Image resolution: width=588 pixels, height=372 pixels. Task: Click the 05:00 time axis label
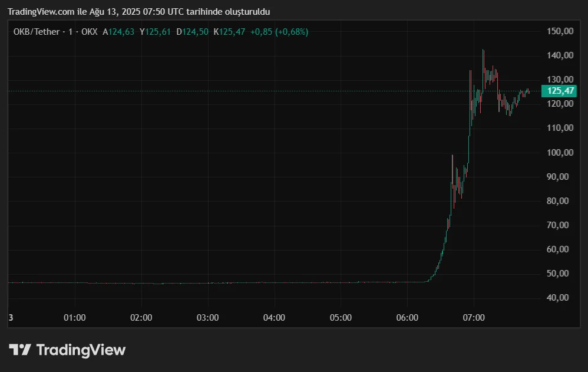[x=341, y=318]
